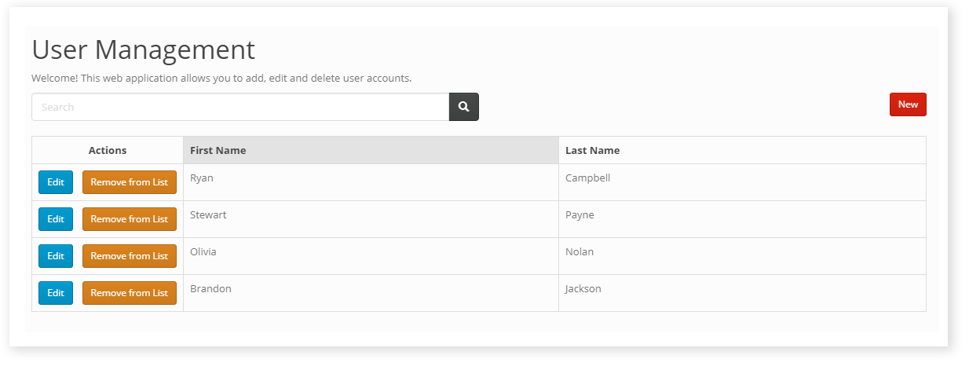Image resolution: width=980 pixels, height=370 pixels.
Task: Sort by Last Name column header
Action: click(x=592, y=150)
